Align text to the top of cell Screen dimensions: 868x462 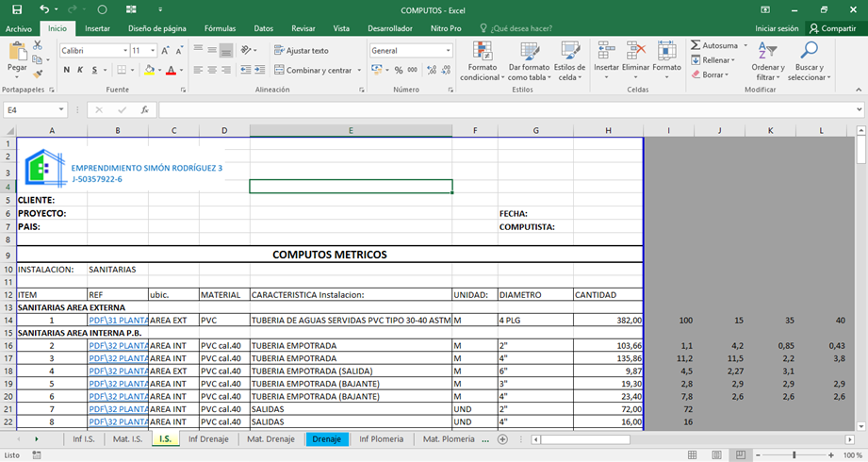click(x=198, y=50)
